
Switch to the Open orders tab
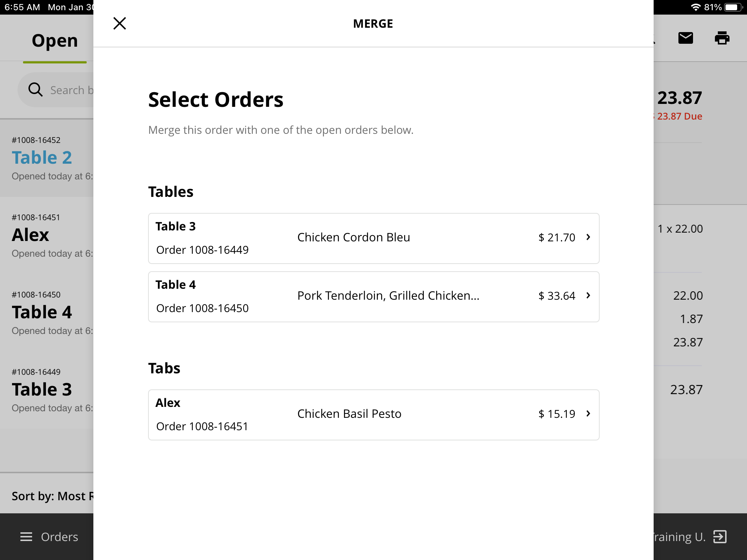(x=54, y=40)
